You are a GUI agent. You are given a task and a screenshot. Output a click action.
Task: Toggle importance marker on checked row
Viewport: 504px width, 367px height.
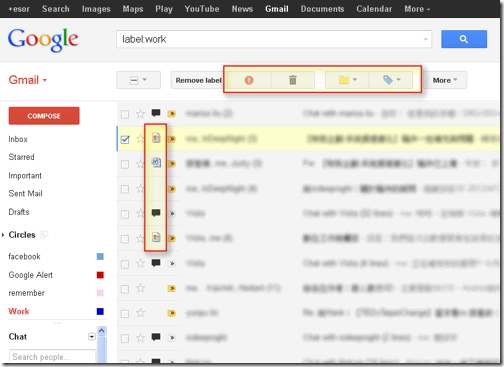(x=172, y=139)
